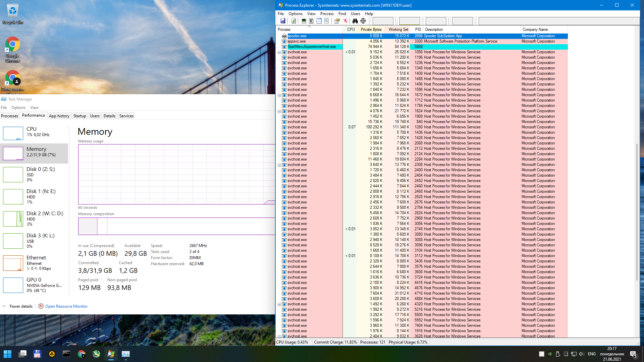Click the Save toolbar icon in Process Explorer

(x=283, y=21)
